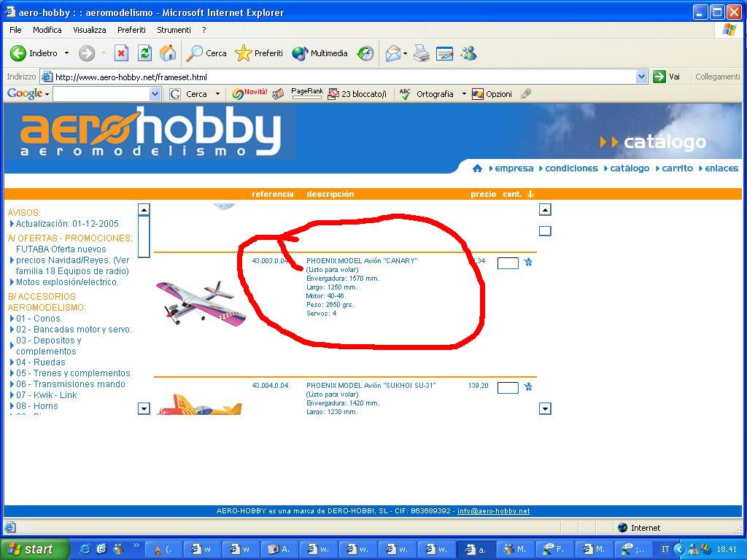The image size is (747, 560).
Task: Click the carrito navigation link
Action: (x=678, y=168)
